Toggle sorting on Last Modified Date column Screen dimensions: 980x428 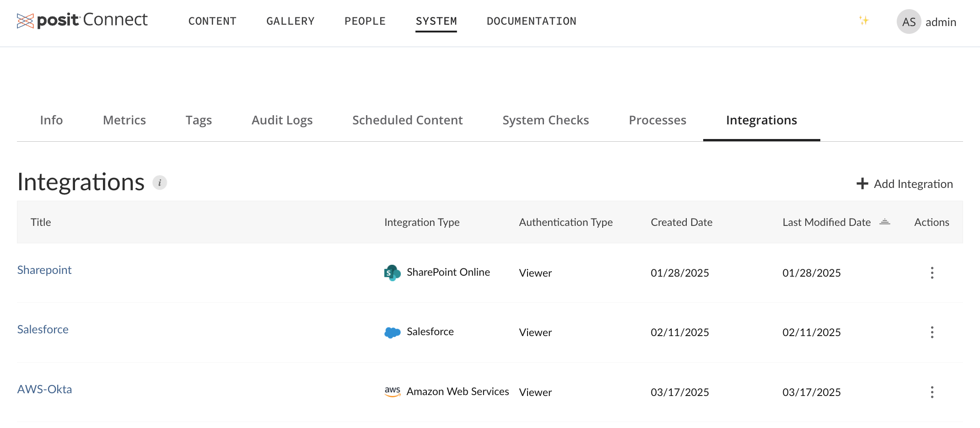click(885, 222)
